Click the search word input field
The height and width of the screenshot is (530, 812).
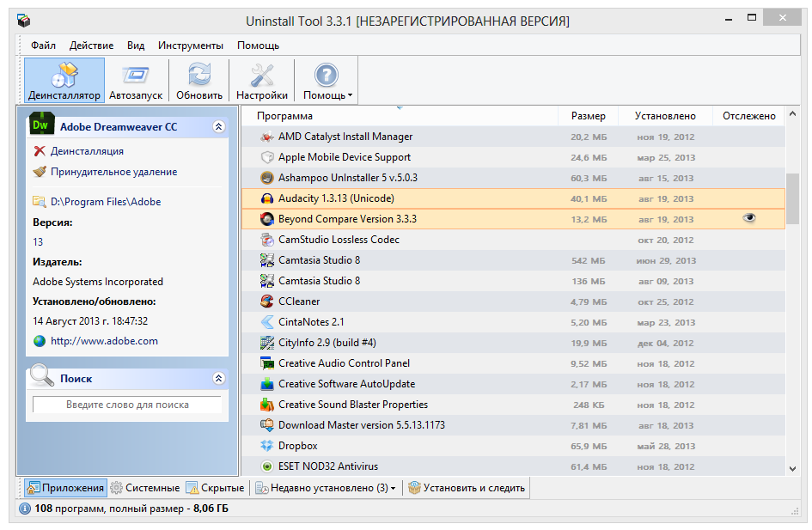[126, 405]
